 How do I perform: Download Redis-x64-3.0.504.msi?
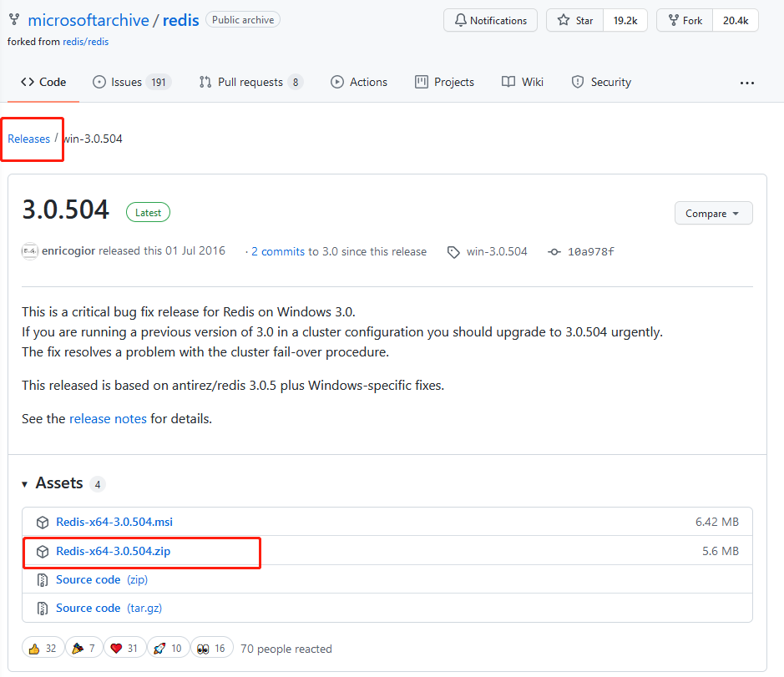pos(114,522)
